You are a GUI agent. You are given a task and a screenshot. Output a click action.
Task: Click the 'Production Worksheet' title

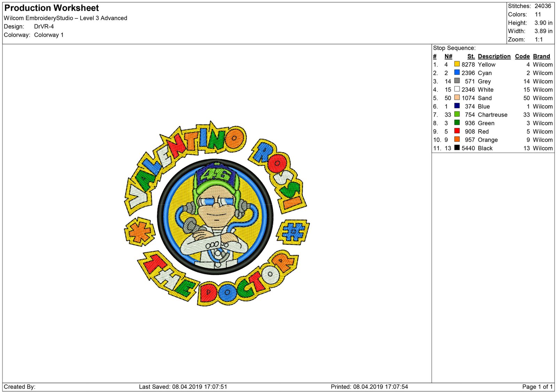[52, 8]
